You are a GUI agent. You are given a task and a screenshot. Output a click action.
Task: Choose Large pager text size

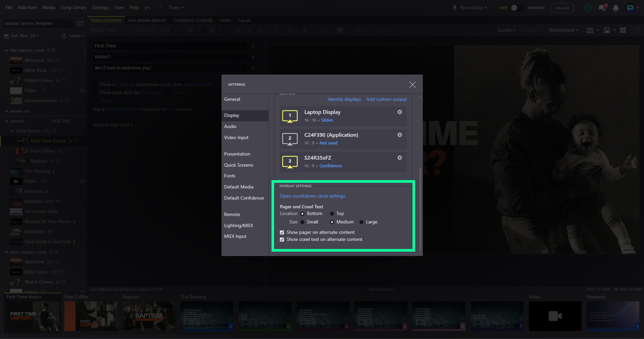pos(361,222)
